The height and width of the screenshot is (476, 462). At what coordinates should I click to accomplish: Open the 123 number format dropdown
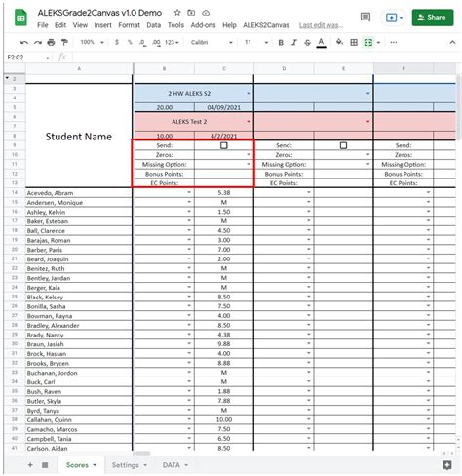click(x=172, y=42)
